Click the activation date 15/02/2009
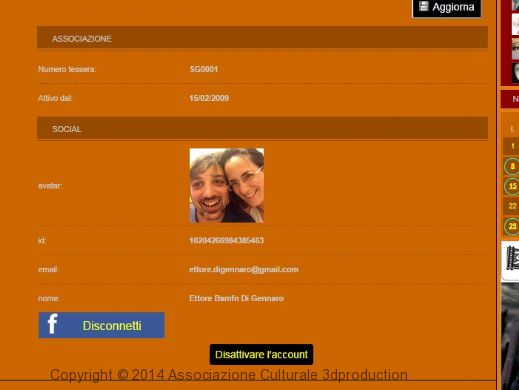Image resolution: width=519 pixels, height=390 pixels. click(x=209, y=98)
